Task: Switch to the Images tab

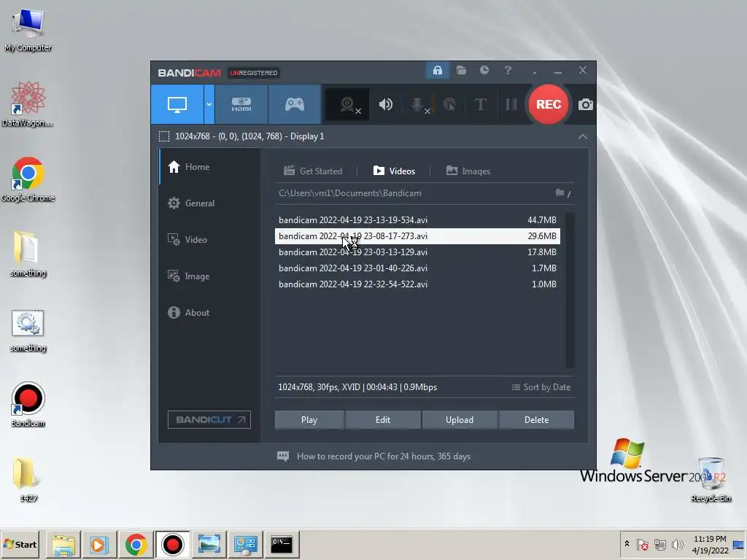Action: 468,171
